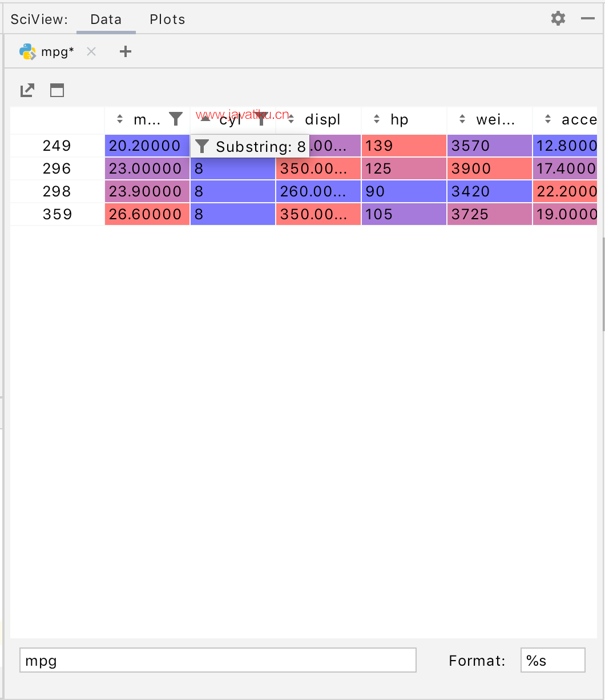Close the mpg* data tab
The height and width of the screenshot is (700, 605).
coord(91,52)
